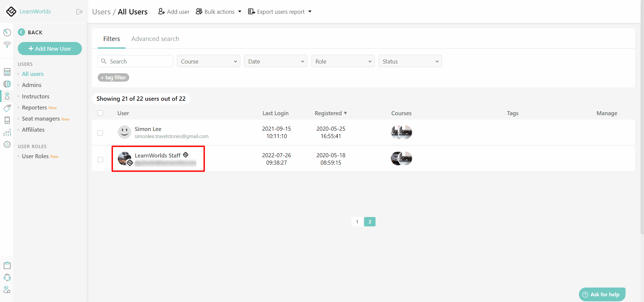Switch to the Advanced search tab
This screenshot has height=302, width=644.
[x=155, y=39]
